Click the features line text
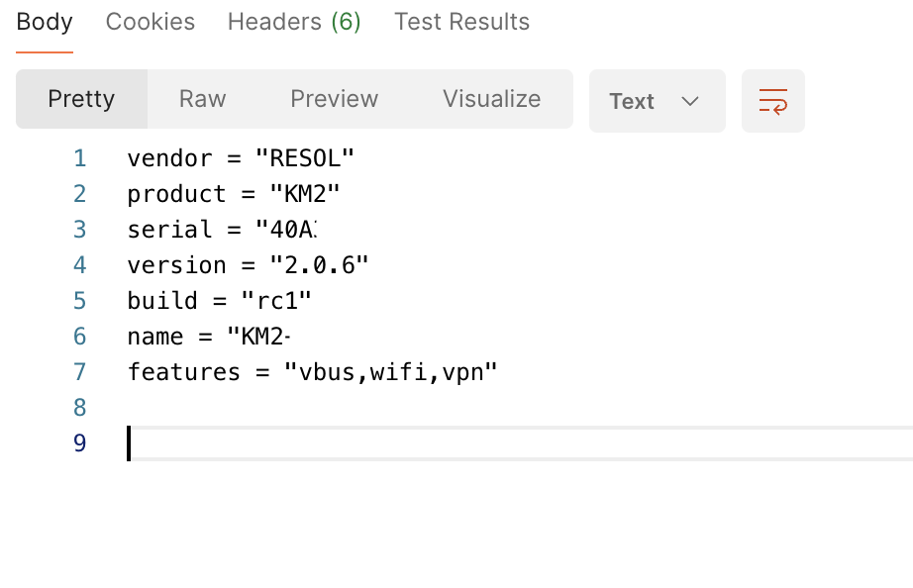This screenshot has width=913, height=588. tap(312, 372)
